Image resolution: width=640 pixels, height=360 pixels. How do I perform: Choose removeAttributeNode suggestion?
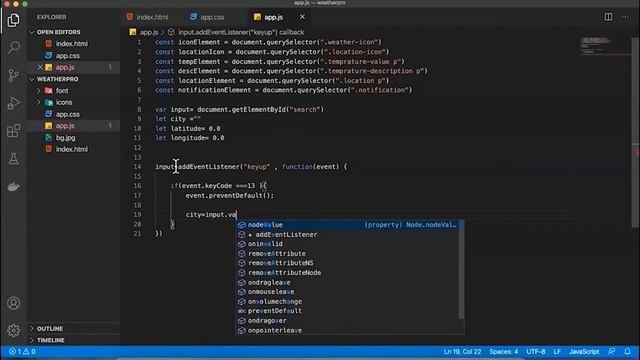pyautogui.click(x=348, y=273)
